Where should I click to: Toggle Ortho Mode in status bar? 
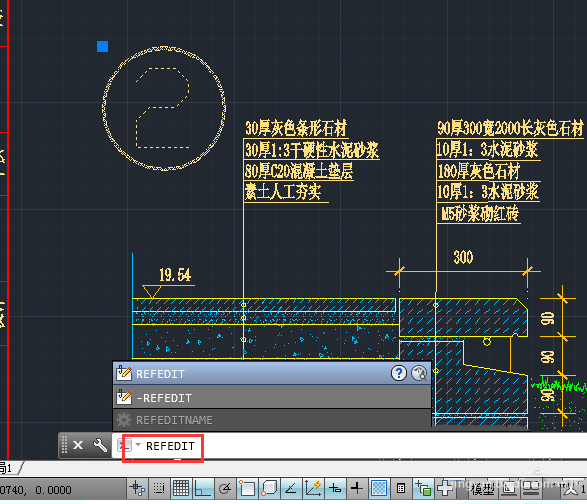coord(203,488)
